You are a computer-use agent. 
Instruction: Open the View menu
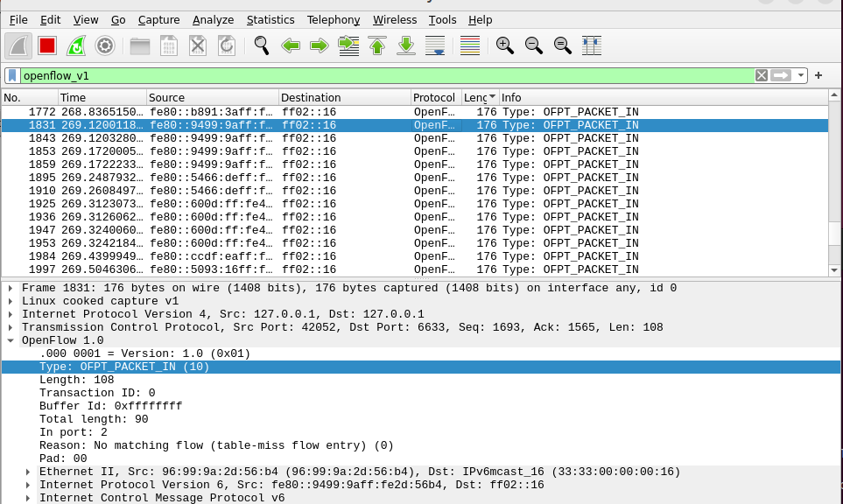(x=86, y=20)
